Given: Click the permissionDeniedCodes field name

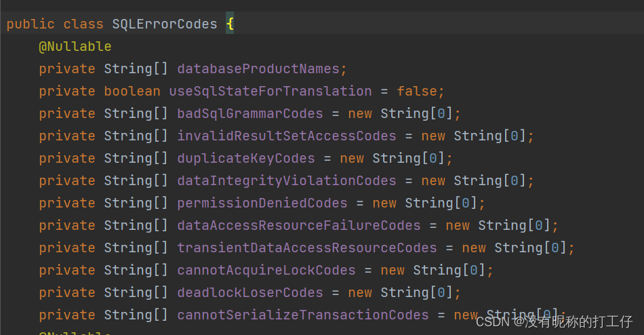Looking at the screenshot, I should click(262, 203).
